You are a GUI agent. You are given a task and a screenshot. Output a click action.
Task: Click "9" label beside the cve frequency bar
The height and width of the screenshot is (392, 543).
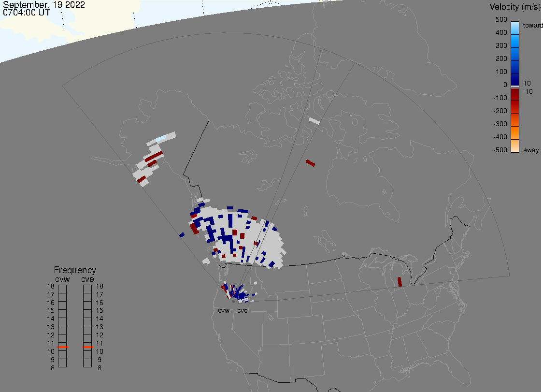(100, 360)
